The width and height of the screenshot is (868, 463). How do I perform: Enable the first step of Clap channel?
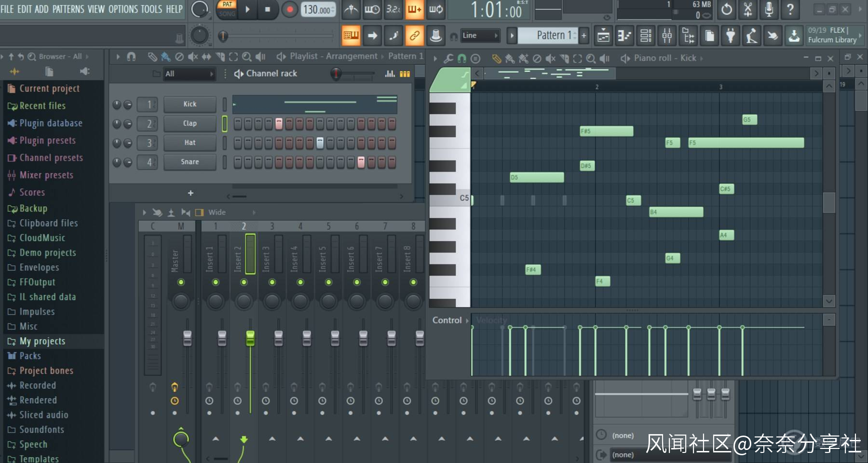coord(238,124)
